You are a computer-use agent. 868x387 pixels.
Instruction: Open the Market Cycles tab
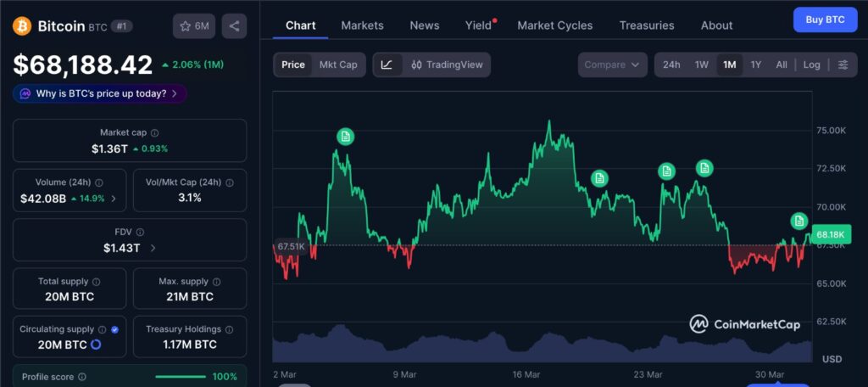click(x=554, y=25)
